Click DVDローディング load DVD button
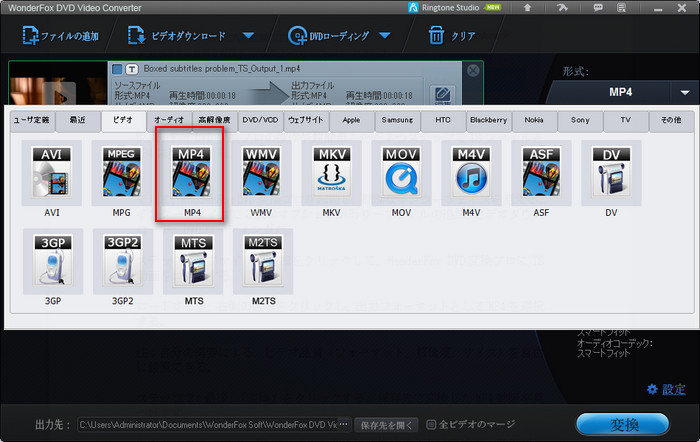 [329, 35]
